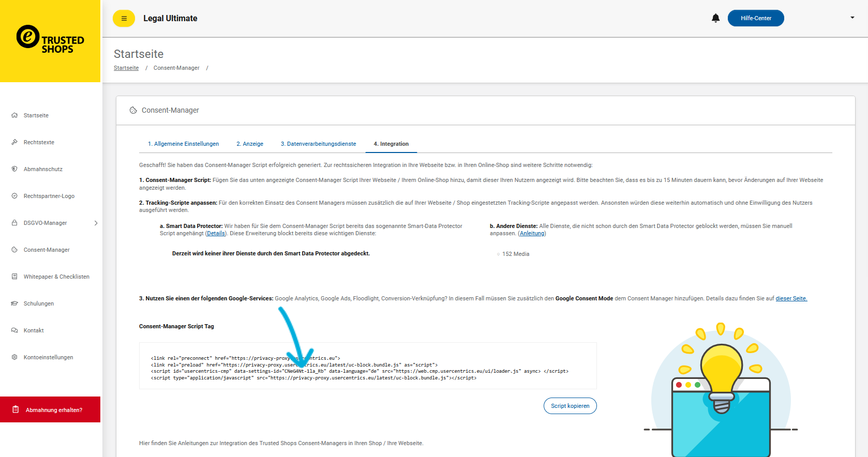The height and width of the screenshot is (457, 868).
Task: Select DSGVO-Manager in sidebar
Action: tap(45, 223)
